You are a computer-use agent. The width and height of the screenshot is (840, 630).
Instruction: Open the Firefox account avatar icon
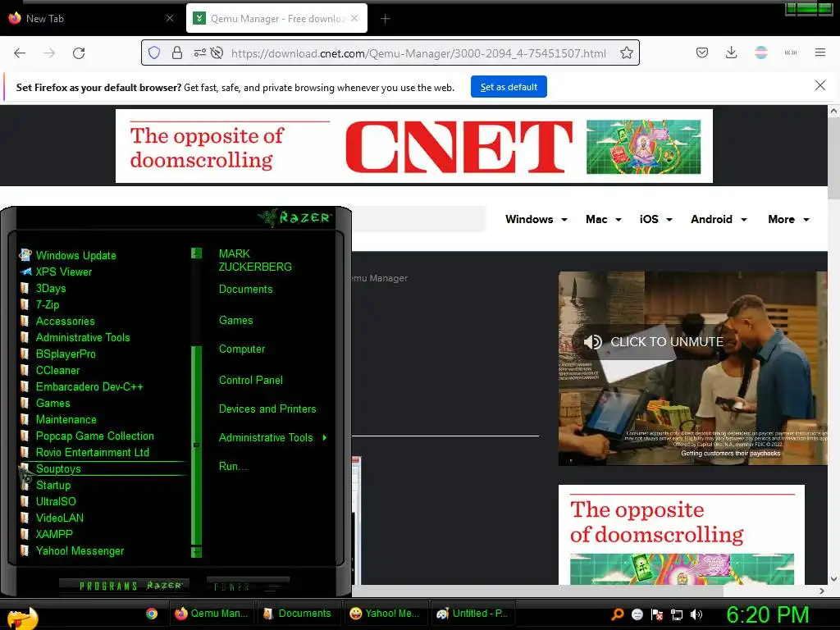(761, 52)
